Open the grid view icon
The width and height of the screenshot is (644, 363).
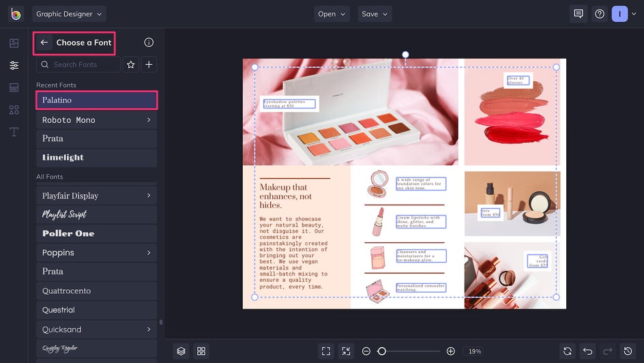coord(201,351)
